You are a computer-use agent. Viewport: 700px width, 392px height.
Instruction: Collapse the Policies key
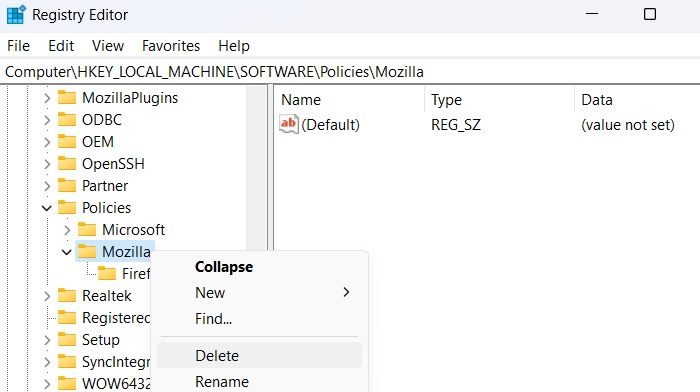[46, 208]
